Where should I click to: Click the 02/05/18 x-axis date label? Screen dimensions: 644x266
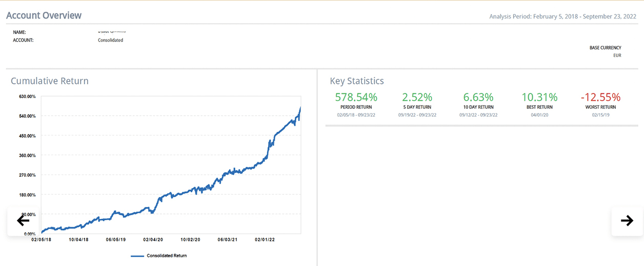point(41,239)
